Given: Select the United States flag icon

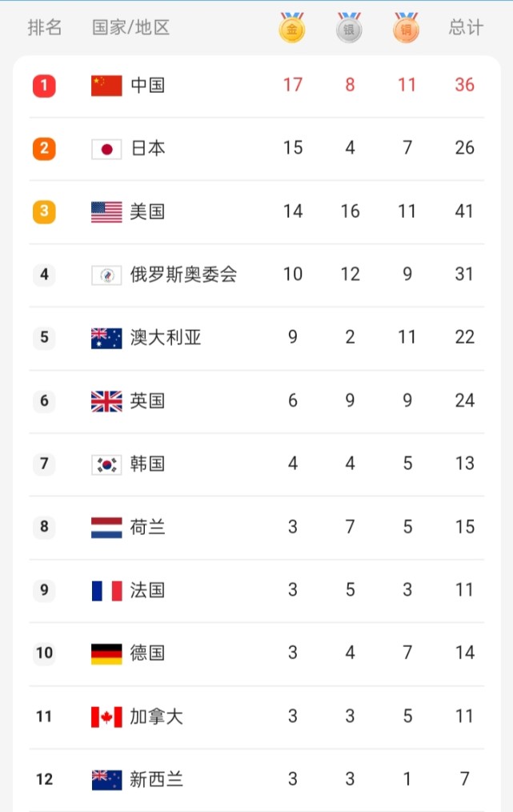Looking at the screenshot, I should pos(106,211).
